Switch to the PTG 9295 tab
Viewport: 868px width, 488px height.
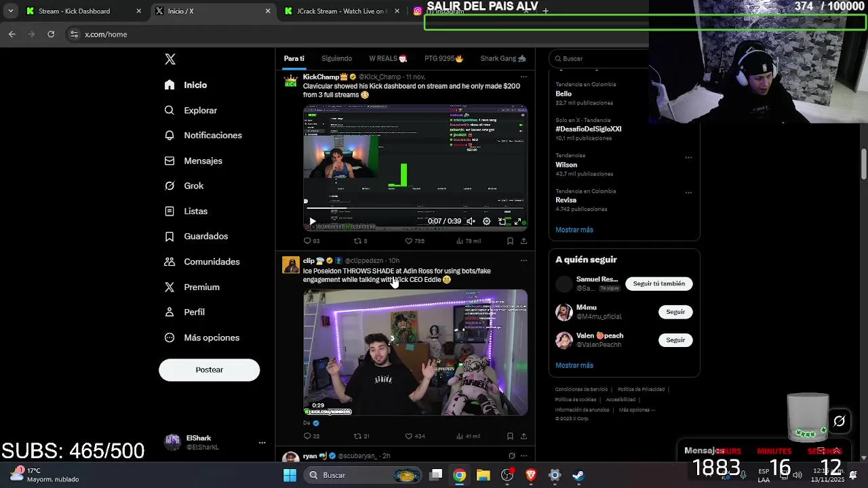pos(443,58)
